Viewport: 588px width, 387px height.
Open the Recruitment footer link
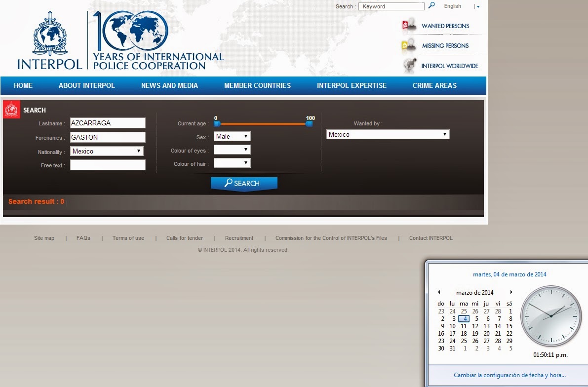(x=239, y=238)
